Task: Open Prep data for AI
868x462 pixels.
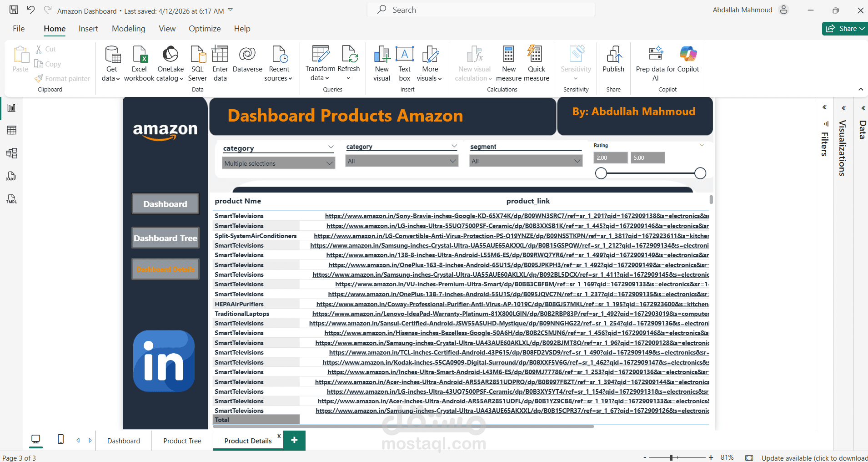Action: (656, 64)
